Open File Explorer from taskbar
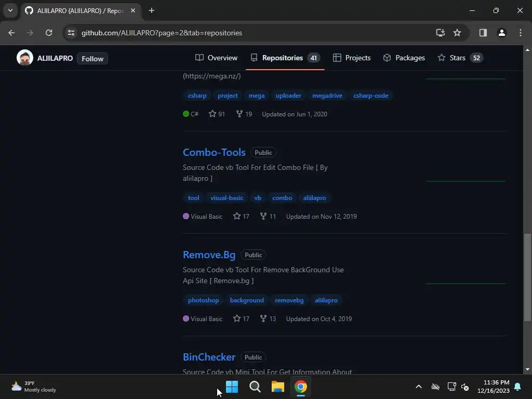The image size is (532, 399). pos(277,387)
